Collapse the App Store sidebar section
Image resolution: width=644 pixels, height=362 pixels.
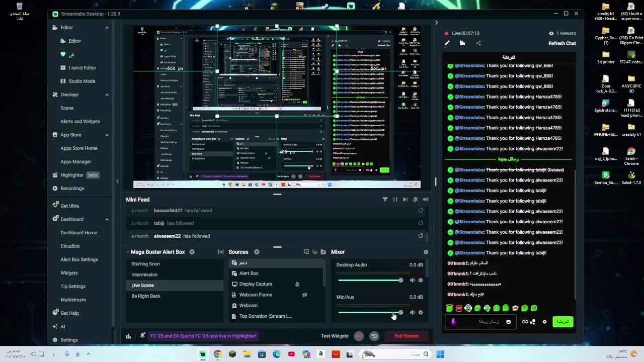107,135
